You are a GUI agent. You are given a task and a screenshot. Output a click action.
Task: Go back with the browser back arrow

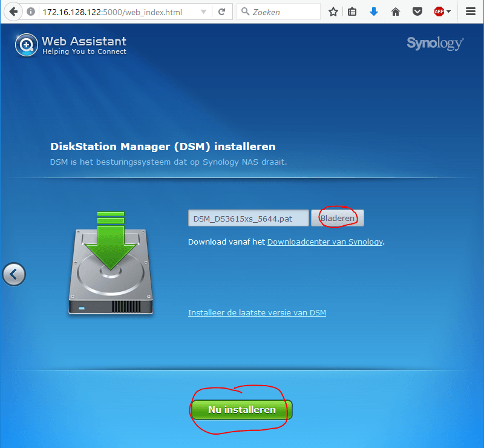pos(13,12)
